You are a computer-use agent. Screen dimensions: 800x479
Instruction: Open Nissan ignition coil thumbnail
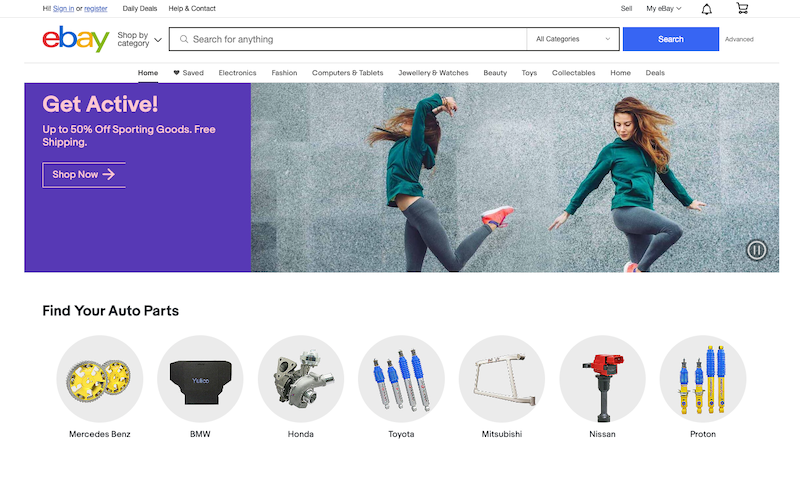pos(602,379)
